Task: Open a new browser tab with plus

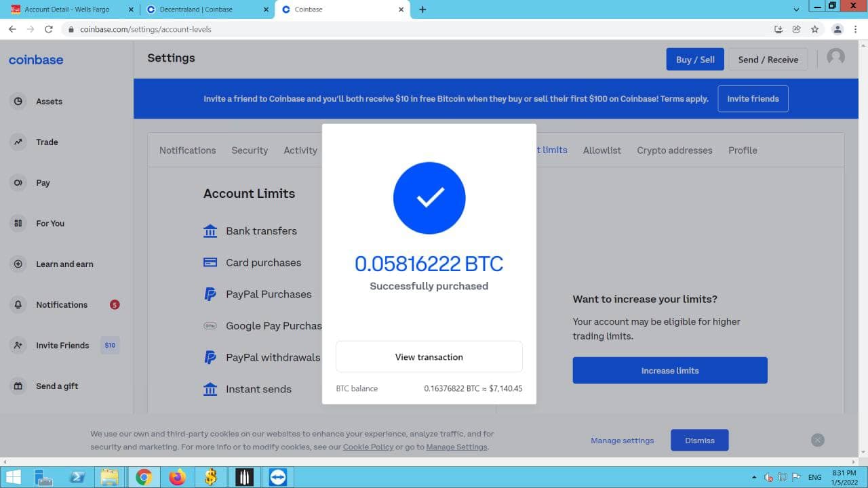Action: (x=422, y=9)
